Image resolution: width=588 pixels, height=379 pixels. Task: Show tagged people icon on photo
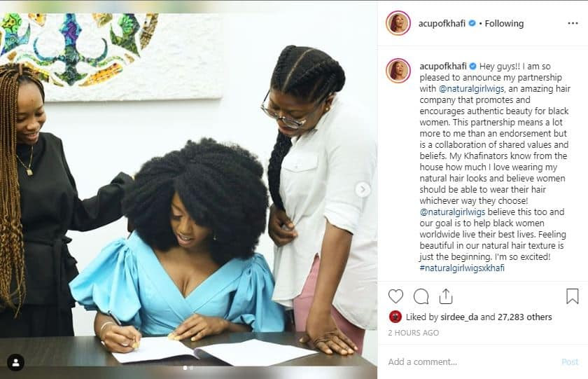click(15, 362)
